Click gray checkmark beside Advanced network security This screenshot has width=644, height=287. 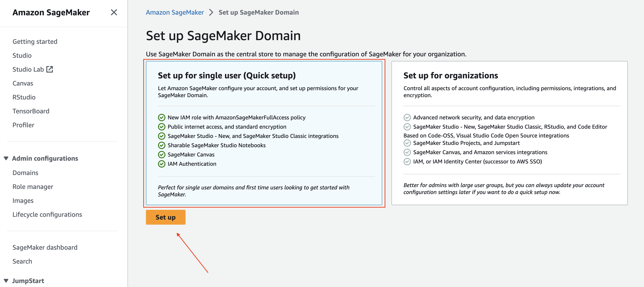click(x=407, y=117)
